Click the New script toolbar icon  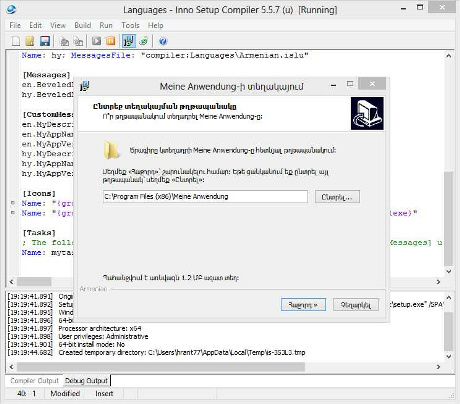pyautogui.click(x=16, y=41)
